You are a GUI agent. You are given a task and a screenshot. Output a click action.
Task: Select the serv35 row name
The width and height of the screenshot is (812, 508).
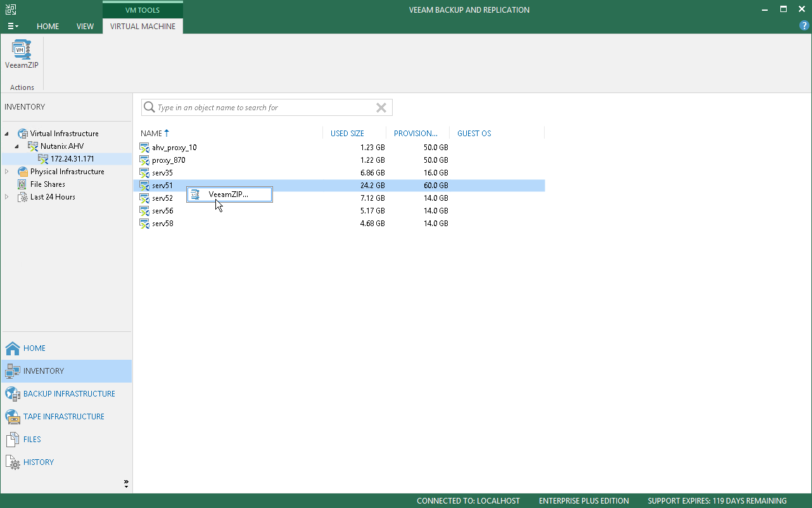(x=162, y=173)
